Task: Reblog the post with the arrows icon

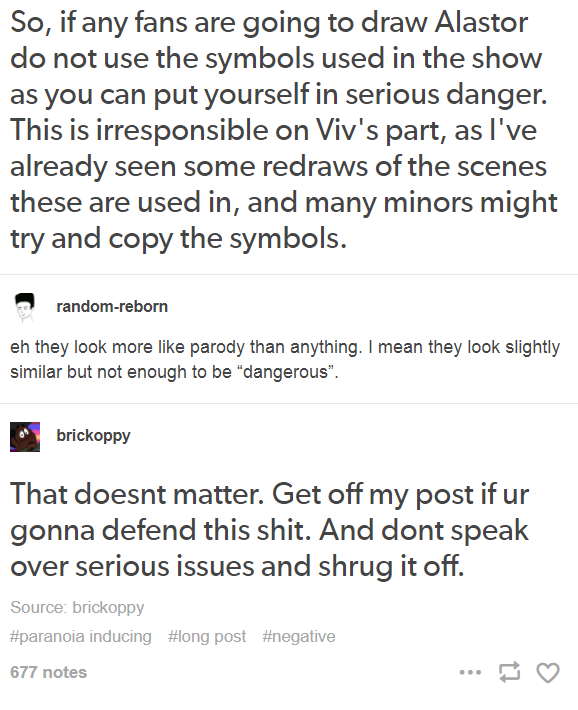Action: [509, 672]
